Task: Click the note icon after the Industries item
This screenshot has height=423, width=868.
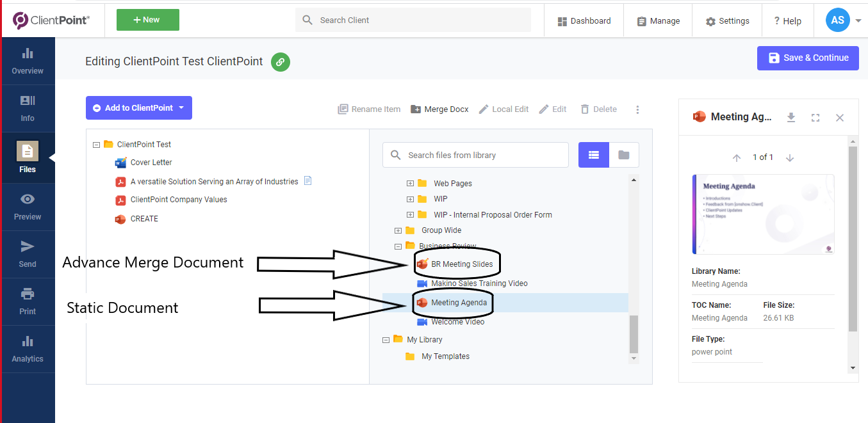Action: [307, 181]
